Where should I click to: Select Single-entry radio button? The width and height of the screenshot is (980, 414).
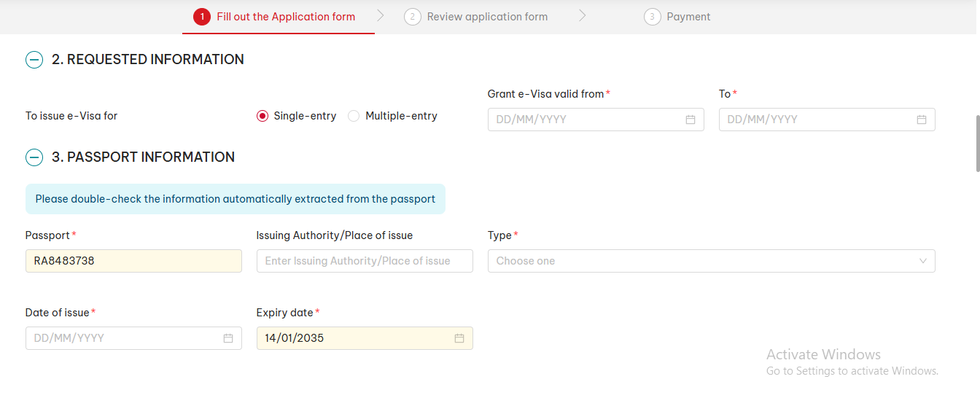[x=262, y=116]
